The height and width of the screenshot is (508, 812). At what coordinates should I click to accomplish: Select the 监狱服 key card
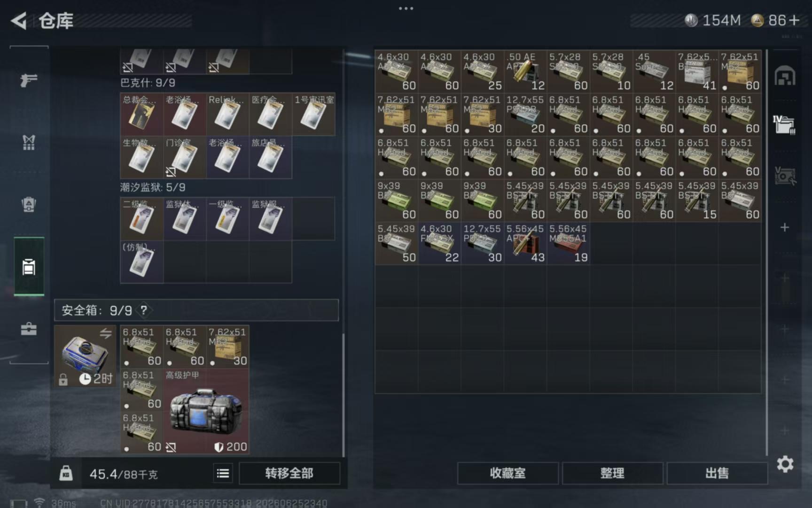271,219
